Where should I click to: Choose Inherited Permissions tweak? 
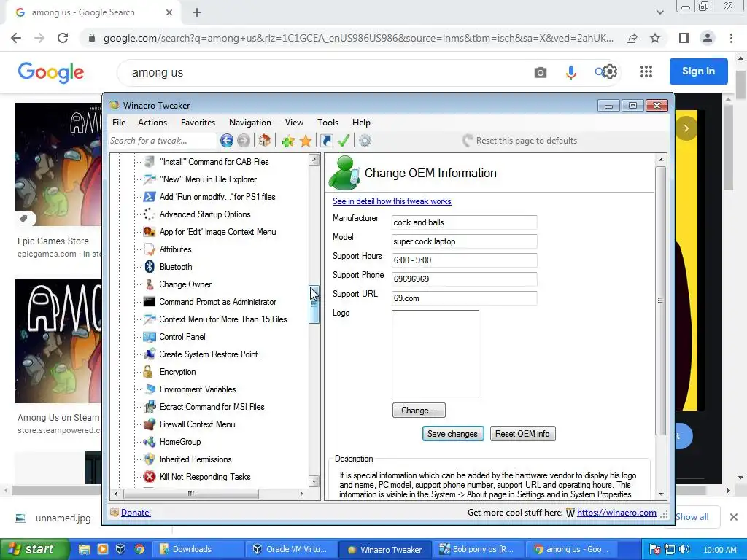click(x=196, y=459)
